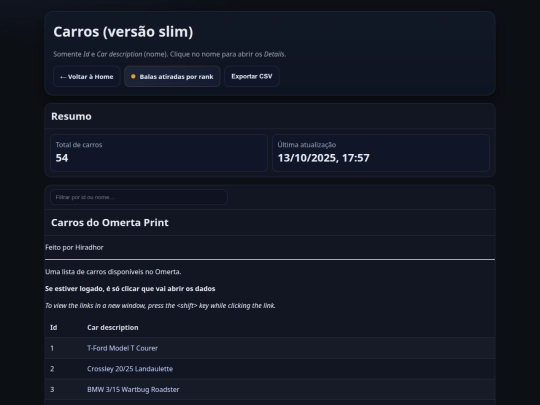The height and width of the screenshot is (405, 540).
Task: Focus the Filtrar por id ou nome field
Action: point(139,197)
